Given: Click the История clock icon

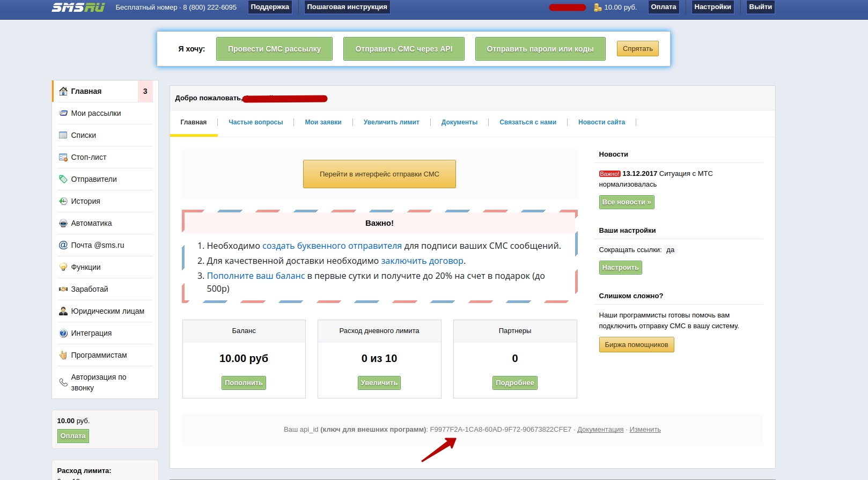Looking at the screenshot, I should pos(63,201).
